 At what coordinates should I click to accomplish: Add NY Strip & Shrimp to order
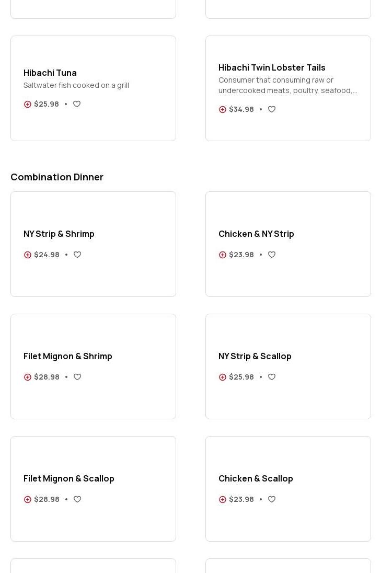click(28, 255)
